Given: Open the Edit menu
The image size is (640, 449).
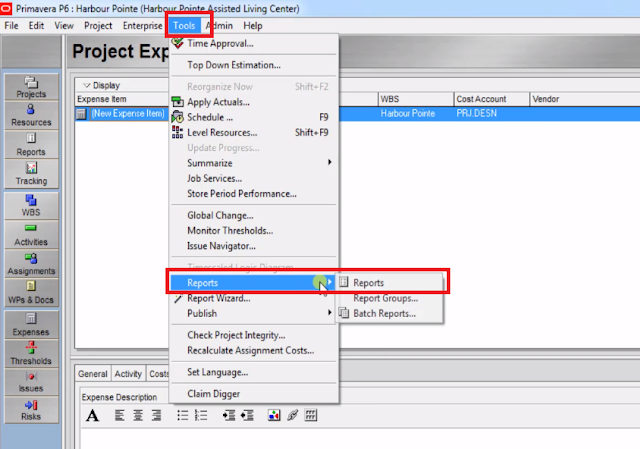Looking at the screenshot, I should [x=36, y=26].
